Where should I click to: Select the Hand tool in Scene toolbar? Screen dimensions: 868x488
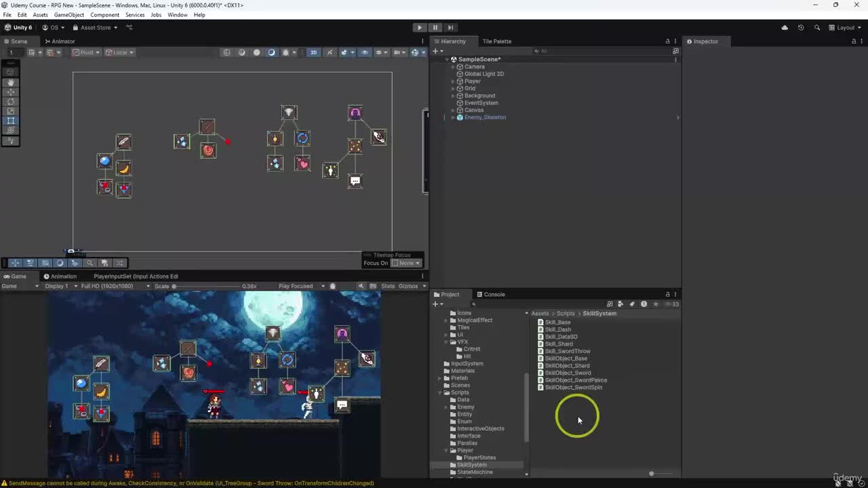(x=11, y=82)
